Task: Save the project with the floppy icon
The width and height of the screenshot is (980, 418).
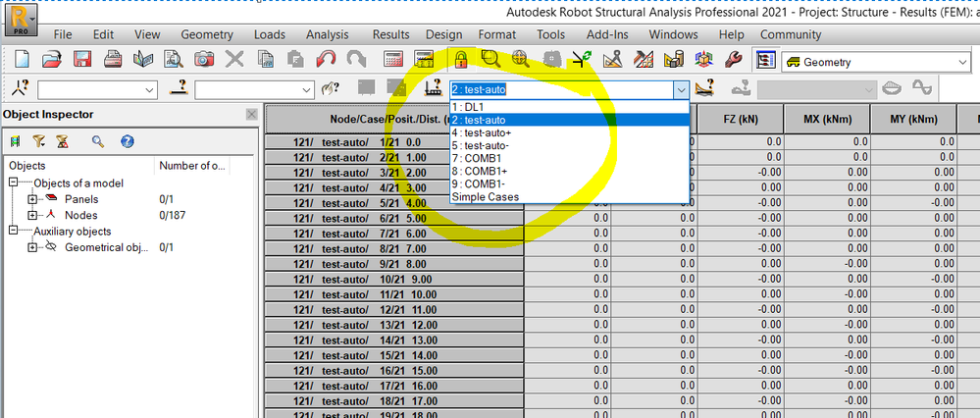Action: [82, 60]
